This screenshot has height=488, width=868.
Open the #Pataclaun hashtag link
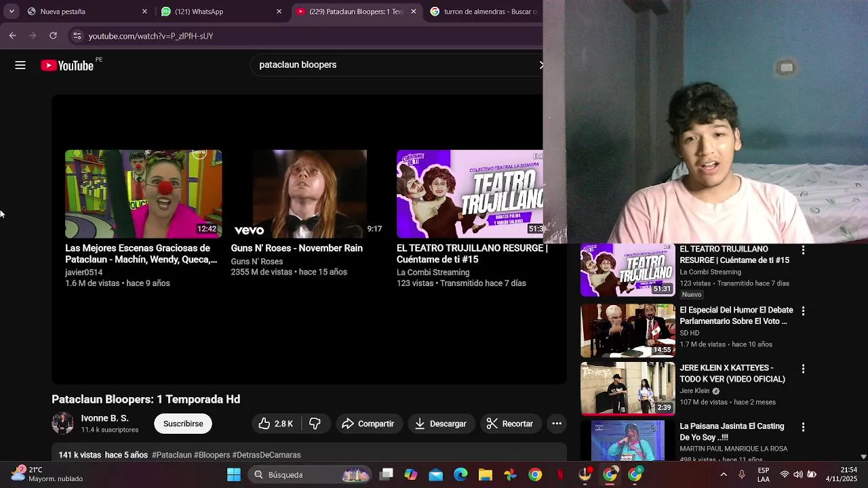click(172, 455)
